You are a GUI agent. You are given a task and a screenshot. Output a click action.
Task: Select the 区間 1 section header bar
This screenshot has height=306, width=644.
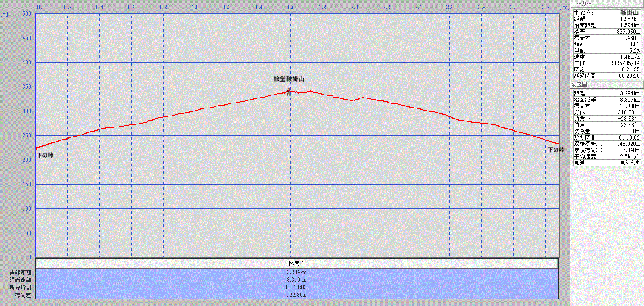point(297,263)
